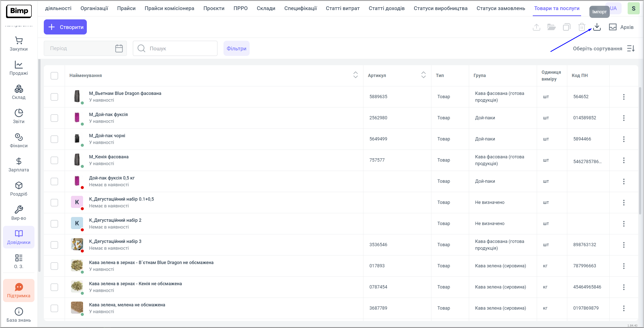
Task: Open Закупки shopping cart section
Action: 19,44
